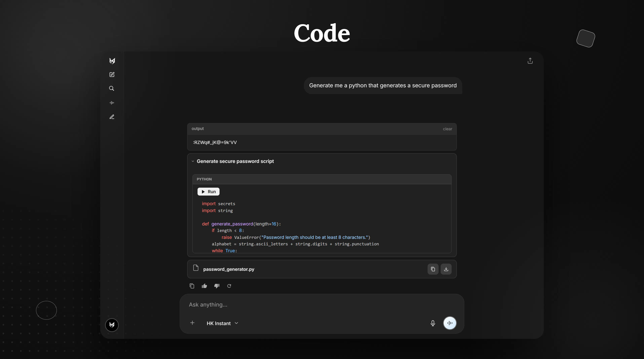The height and width of the screenshot is (359, 644).
Task: Give the response a thumbs up
Action: (204, 286)
